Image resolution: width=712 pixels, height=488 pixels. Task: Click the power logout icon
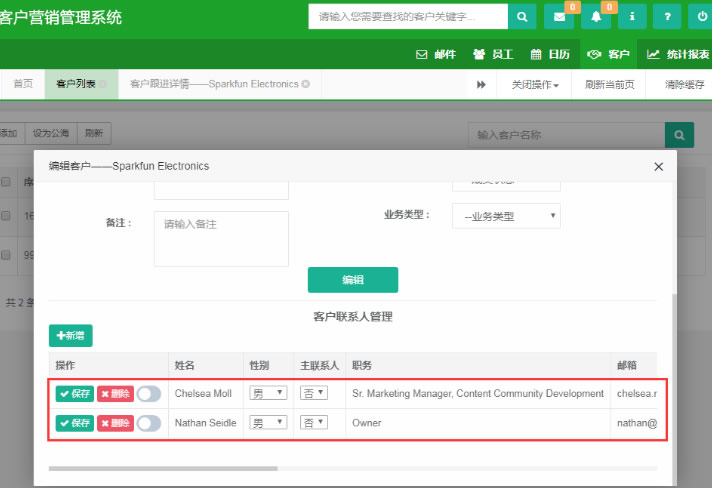702,17
